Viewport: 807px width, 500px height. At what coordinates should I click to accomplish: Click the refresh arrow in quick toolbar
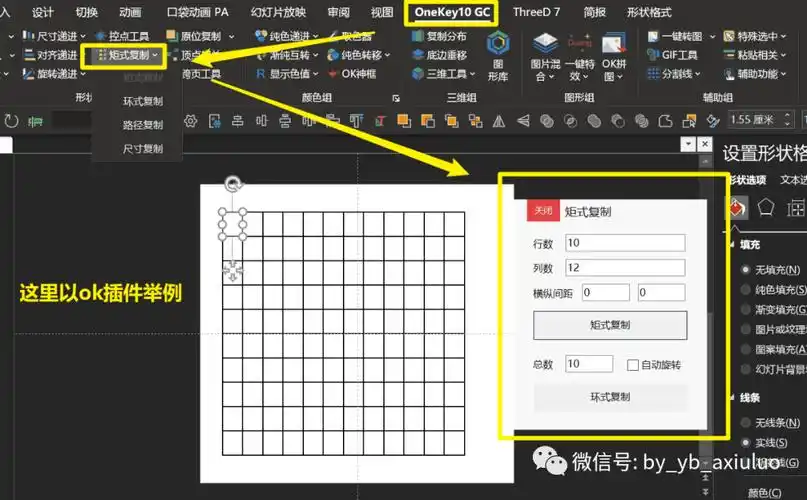[x=11, y=122]
